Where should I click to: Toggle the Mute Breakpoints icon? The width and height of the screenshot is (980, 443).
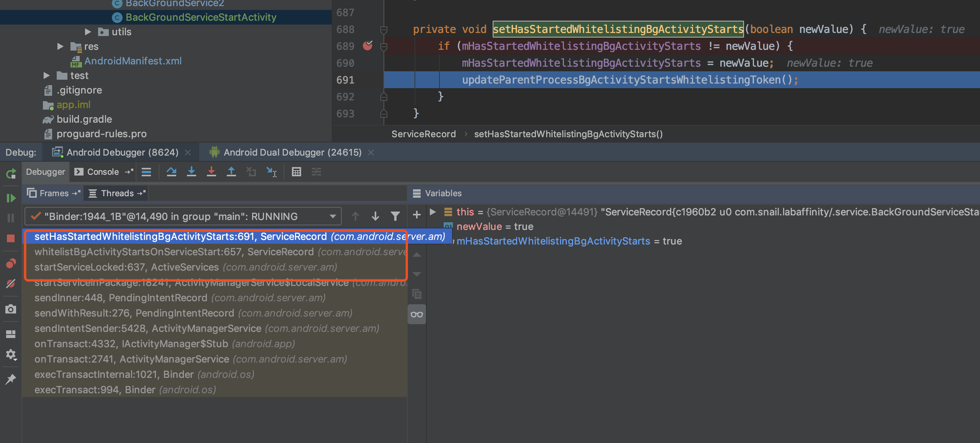click(x=11, y=284)
